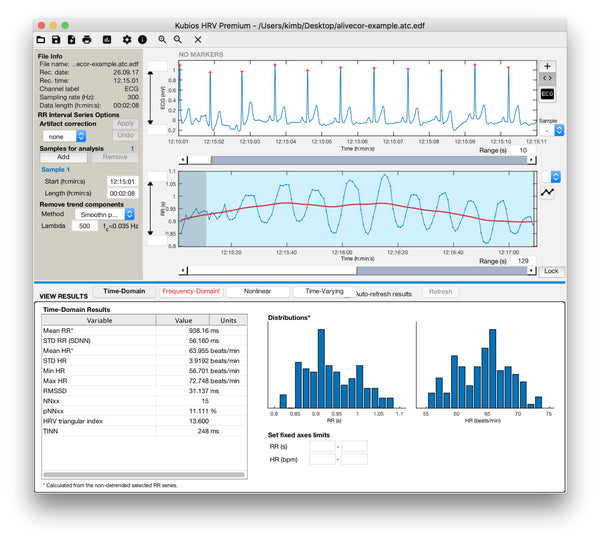600x541 pixels.
Task: Select the RMSSD table row
Action: tap(144, 391)
